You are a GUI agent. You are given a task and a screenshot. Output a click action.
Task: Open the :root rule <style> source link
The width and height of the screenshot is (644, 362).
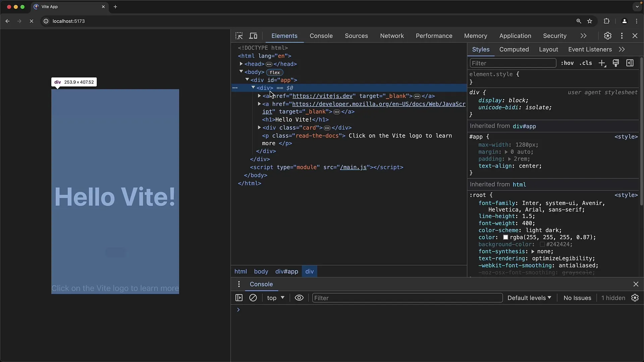coord(626,195)
